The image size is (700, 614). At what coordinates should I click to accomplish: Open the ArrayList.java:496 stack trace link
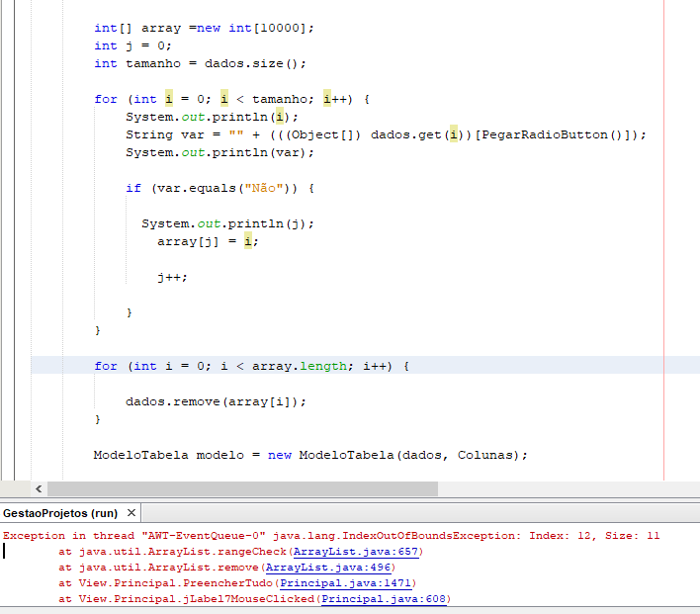click(328, 568)
